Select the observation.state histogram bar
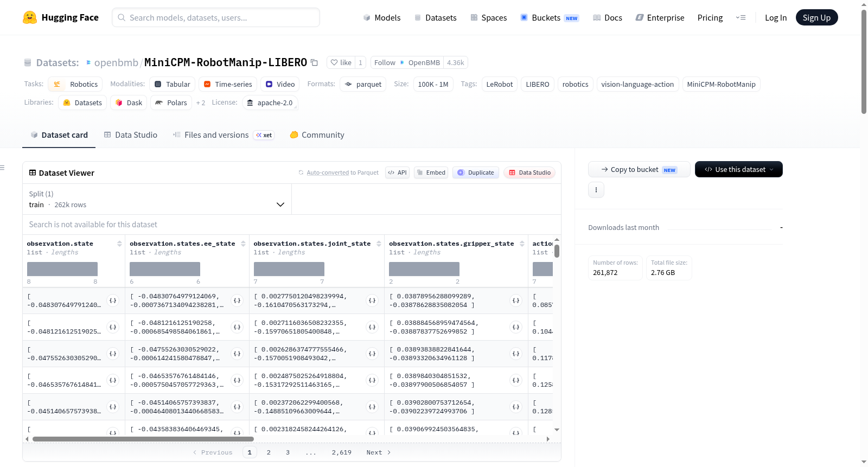868x467 pixels. tap(62, 269)
